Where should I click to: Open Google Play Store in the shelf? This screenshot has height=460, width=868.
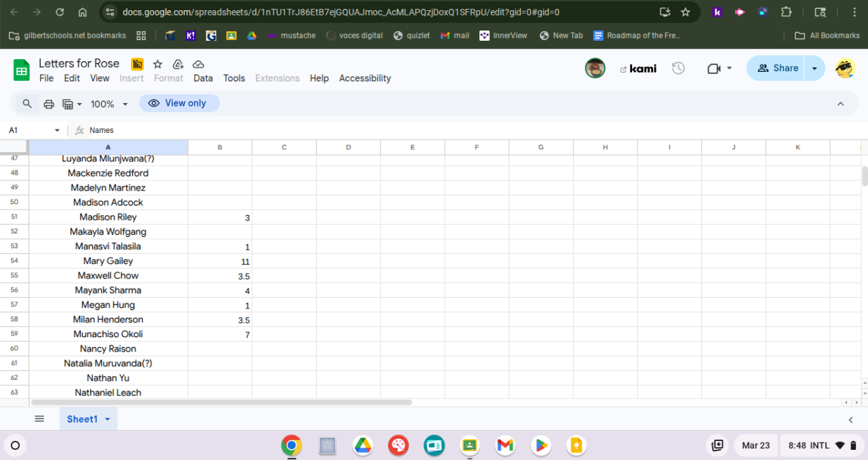point(540,446)
